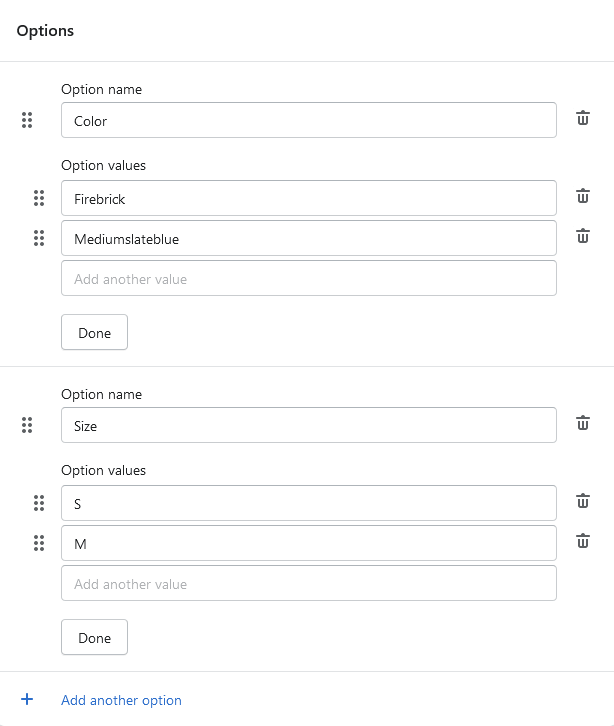Delete the M size value
This screenshot has width=614, height=726.
click(583, 542)
